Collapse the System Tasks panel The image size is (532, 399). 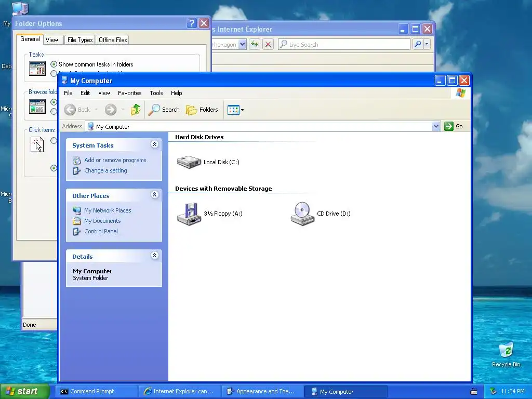coord(154,144)
